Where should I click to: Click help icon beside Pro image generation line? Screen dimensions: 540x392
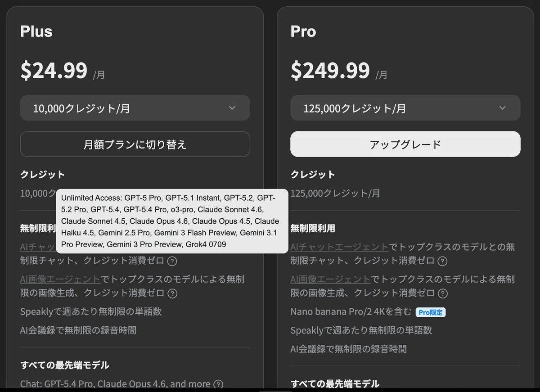click(443, 293)
